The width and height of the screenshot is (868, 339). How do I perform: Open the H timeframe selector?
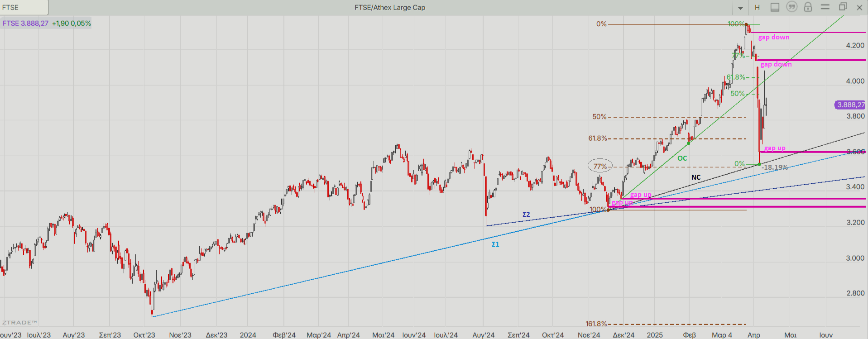tap(757, 7)
